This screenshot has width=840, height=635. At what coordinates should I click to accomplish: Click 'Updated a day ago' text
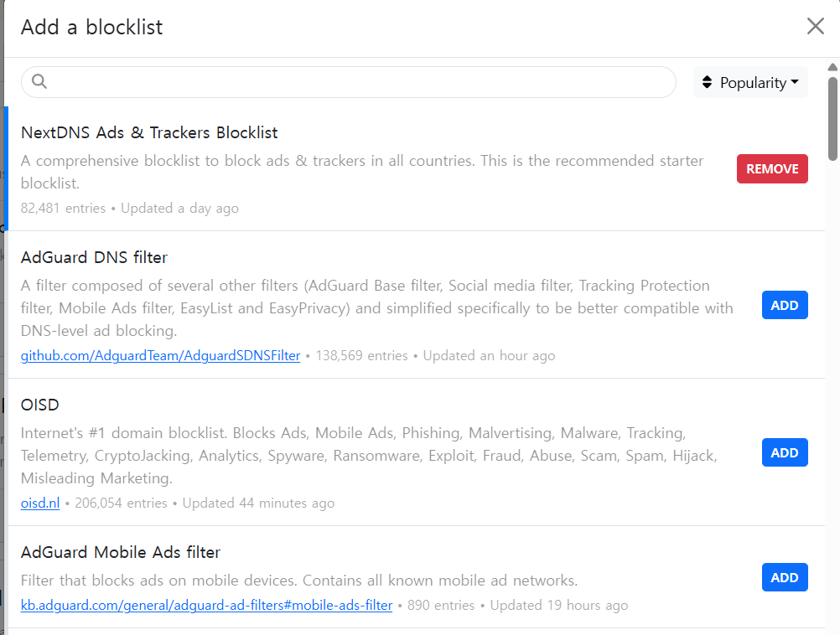click(x=179, y=208)
